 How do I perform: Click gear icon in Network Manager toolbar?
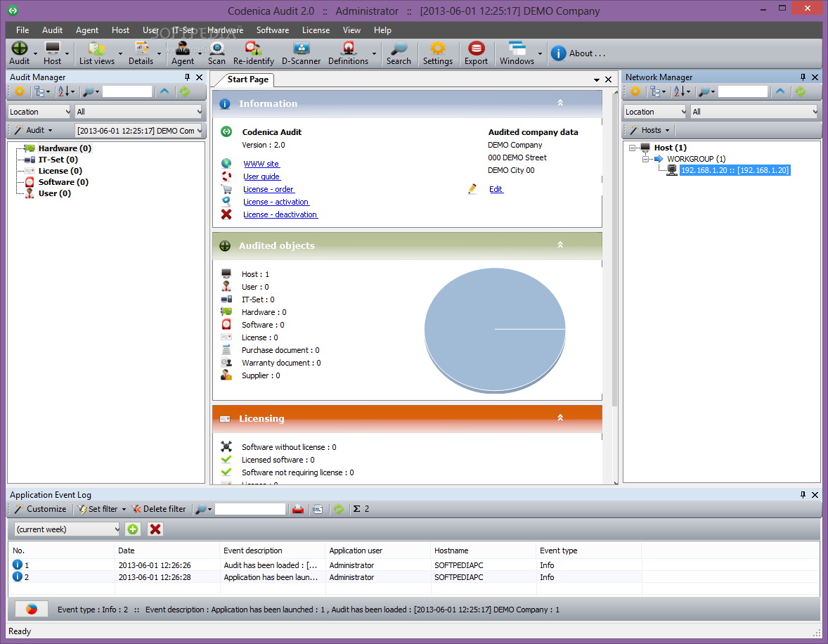(635, 91)
